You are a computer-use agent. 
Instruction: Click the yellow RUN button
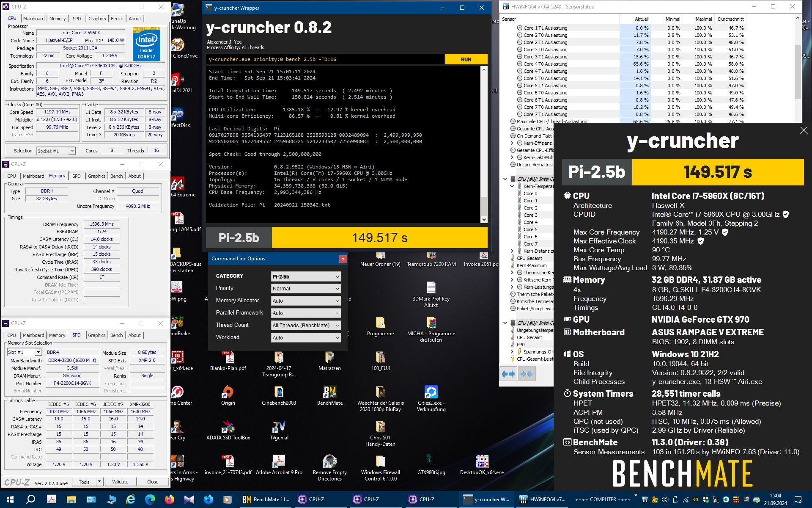point(466,59)
